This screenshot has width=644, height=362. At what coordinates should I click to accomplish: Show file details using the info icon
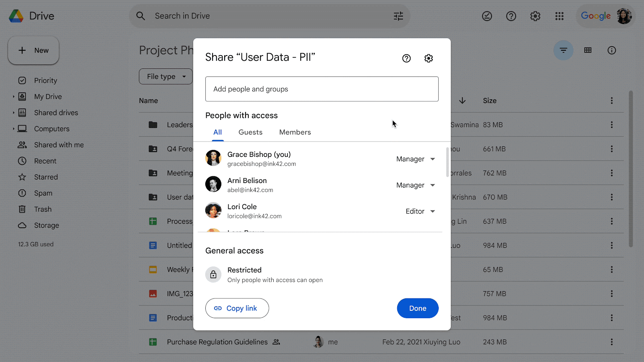click(611, 50)
